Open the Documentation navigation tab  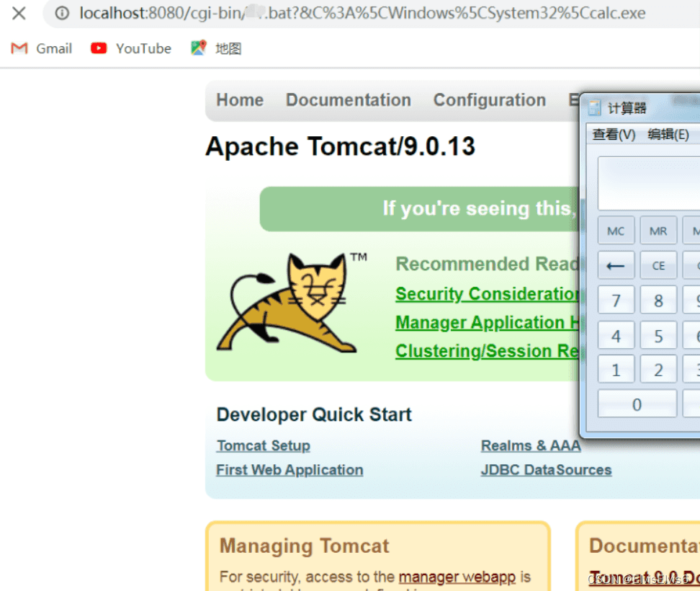point(349,100)
